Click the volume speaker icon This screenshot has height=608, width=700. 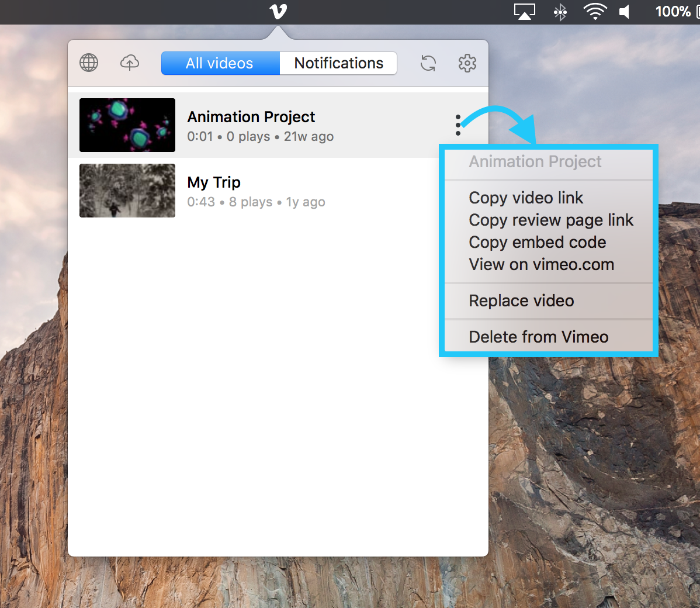(x=625, y=12)
